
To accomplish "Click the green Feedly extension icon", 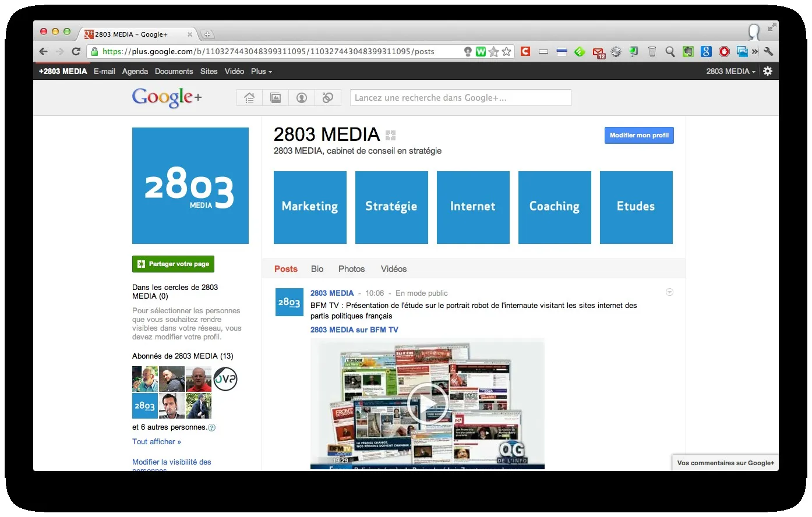I will point(580,52).
